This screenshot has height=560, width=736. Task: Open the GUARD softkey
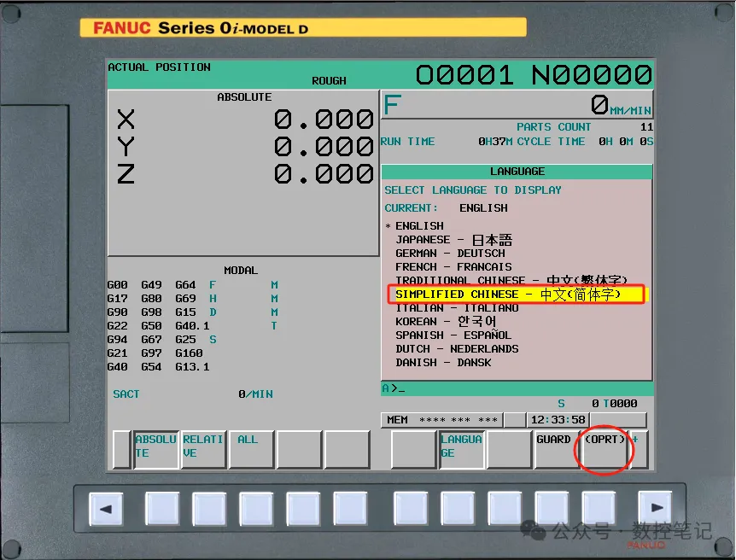556,450
